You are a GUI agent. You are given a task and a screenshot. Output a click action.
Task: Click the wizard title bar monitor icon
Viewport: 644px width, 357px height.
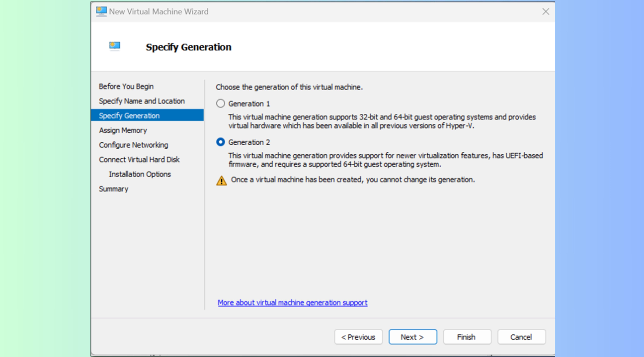(x=101, y=12)
